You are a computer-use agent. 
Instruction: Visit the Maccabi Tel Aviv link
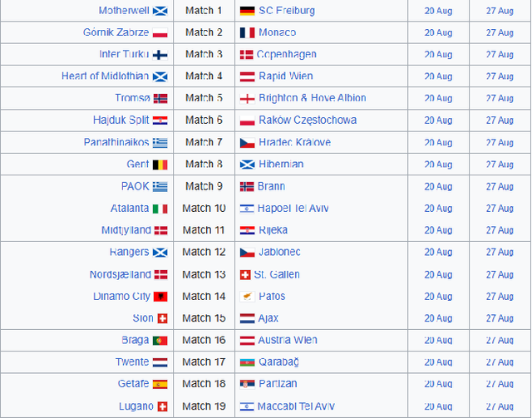click(x=296, y=406)
